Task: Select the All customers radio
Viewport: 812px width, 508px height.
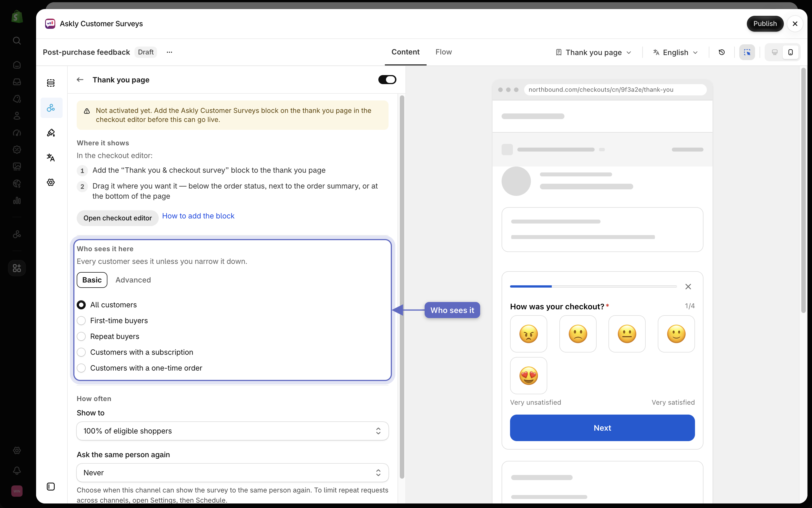Action: 81,305
